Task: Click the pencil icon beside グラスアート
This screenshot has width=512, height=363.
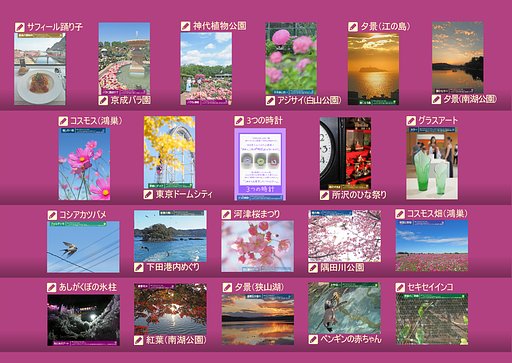Action: click(411, 121)
